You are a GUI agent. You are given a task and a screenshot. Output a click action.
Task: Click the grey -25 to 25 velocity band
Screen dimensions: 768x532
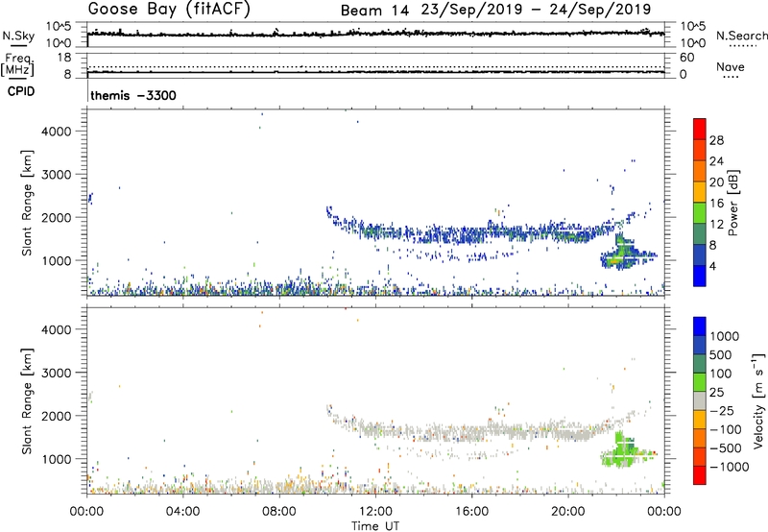[x=700, y=401]
